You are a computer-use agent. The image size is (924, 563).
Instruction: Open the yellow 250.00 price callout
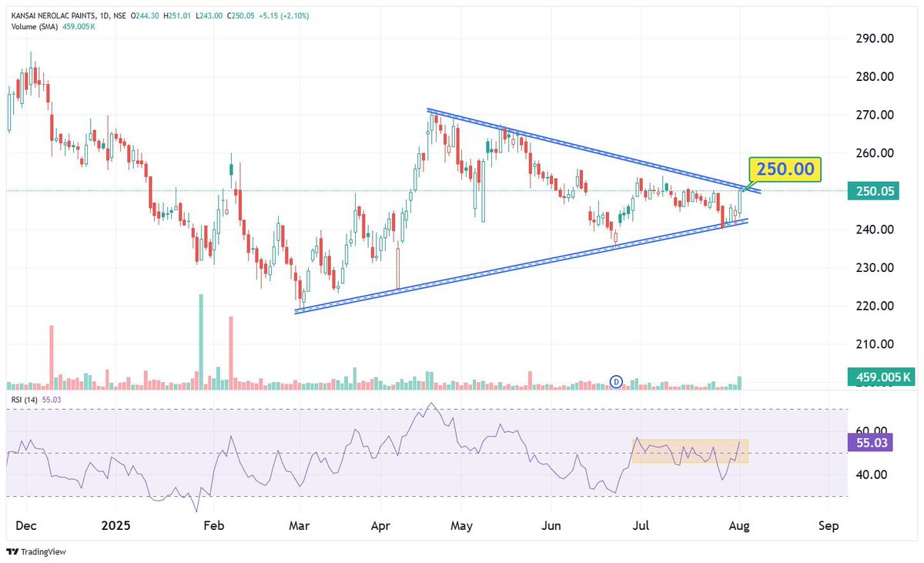tap(784, 169)
